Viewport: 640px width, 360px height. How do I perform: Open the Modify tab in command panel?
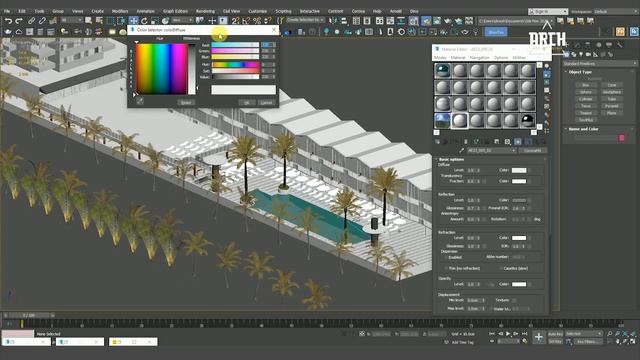tap(577, 45)
